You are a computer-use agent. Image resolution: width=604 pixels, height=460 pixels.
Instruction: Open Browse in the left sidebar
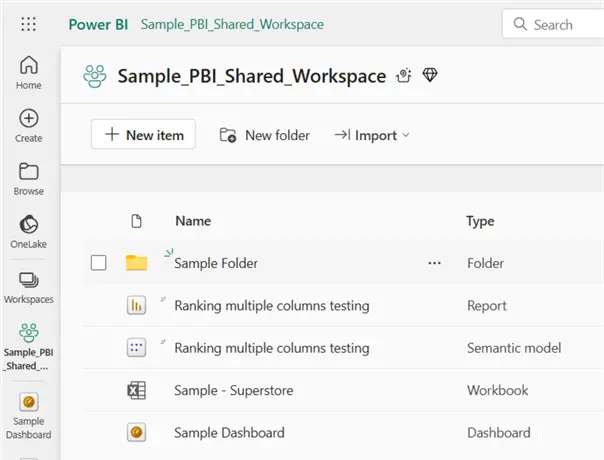[29, 179]
